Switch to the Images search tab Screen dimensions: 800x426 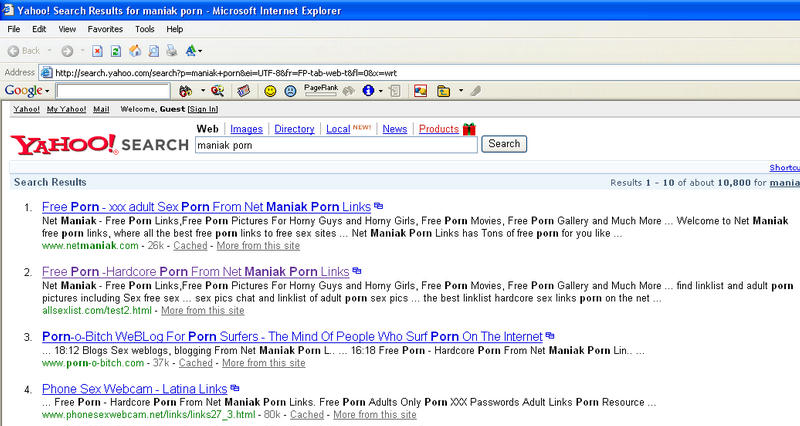tap(246, 129)
